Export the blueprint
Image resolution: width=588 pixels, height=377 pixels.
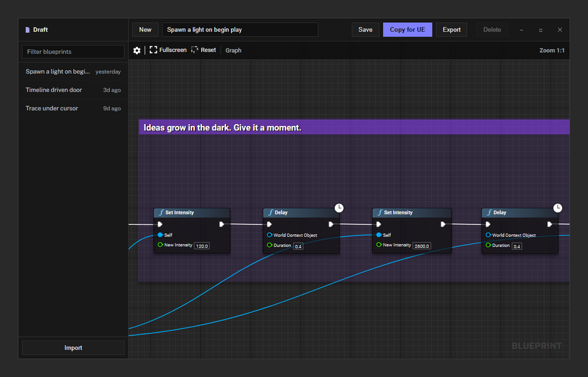[x=452, y=30]
